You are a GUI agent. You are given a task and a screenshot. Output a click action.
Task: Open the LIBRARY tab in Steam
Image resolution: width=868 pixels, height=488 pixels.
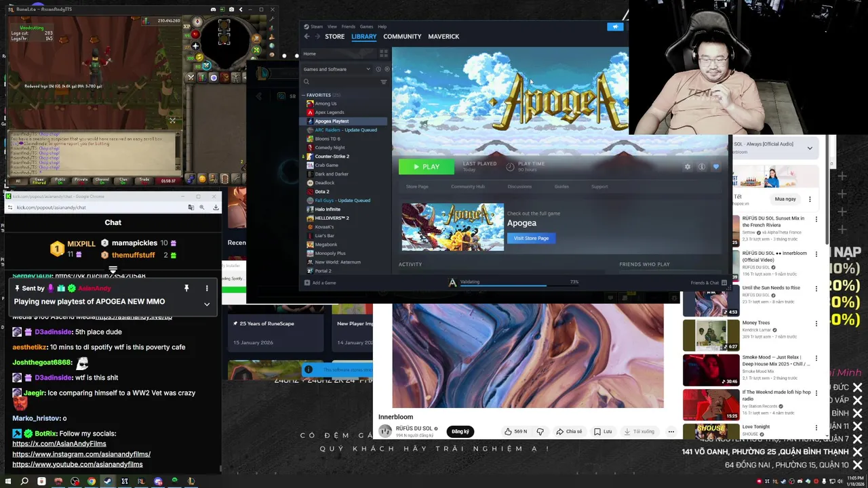[363, 37]
